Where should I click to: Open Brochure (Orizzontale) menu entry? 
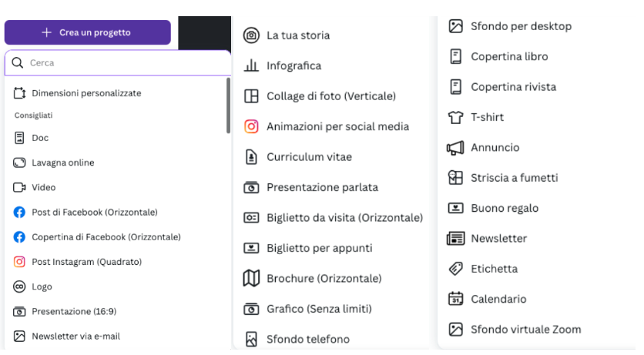tap(324, 279)
